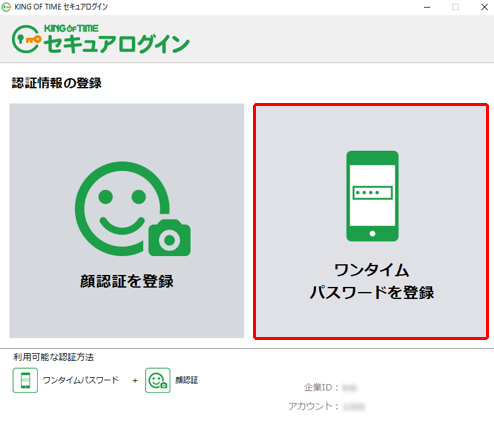The width and height of the screenshot is (494, 427).
Task: Click the green smartphone one-time password icon
Action: click(372, 196)
